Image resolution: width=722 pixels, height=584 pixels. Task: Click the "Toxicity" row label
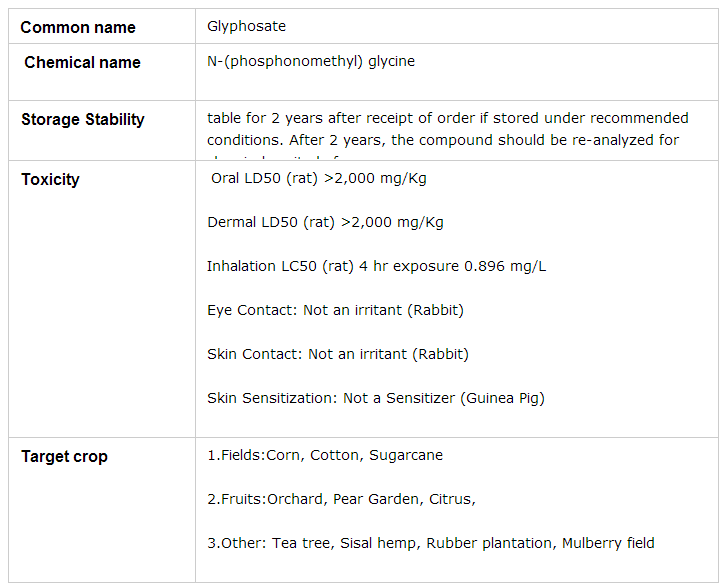click(50, 179)
